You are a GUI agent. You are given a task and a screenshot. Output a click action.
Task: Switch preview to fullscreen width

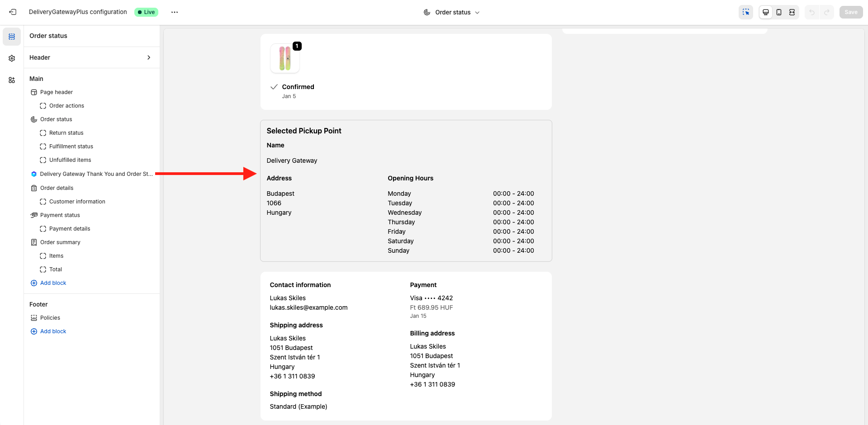(792, 12)
